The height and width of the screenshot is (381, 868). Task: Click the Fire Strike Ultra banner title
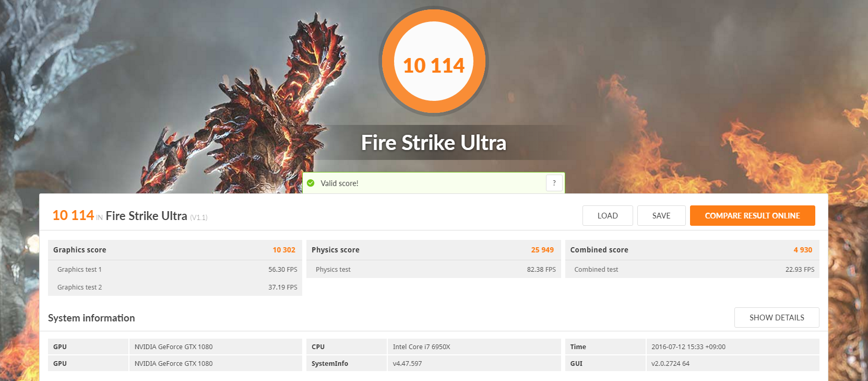coord(434,143)
